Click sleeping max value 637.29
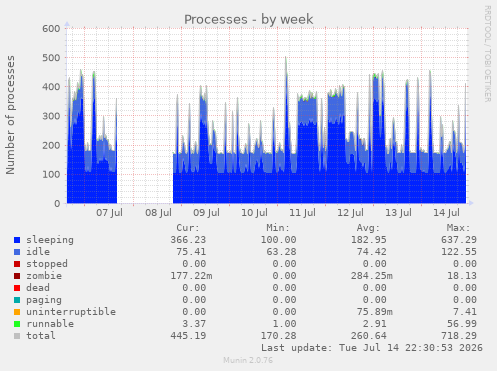The height and width of the screenshot is (371, 497). click(x=459, y=240)
